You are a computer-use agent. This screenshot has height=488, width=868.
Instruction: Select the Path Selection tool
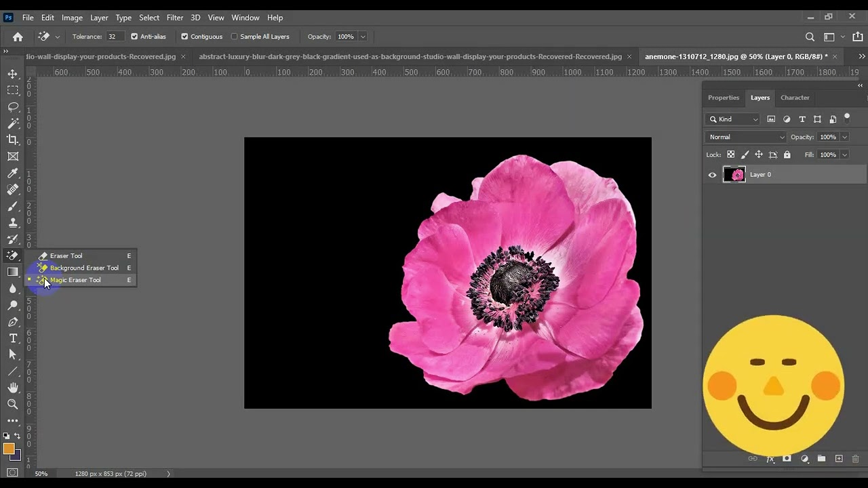(13, 354)
